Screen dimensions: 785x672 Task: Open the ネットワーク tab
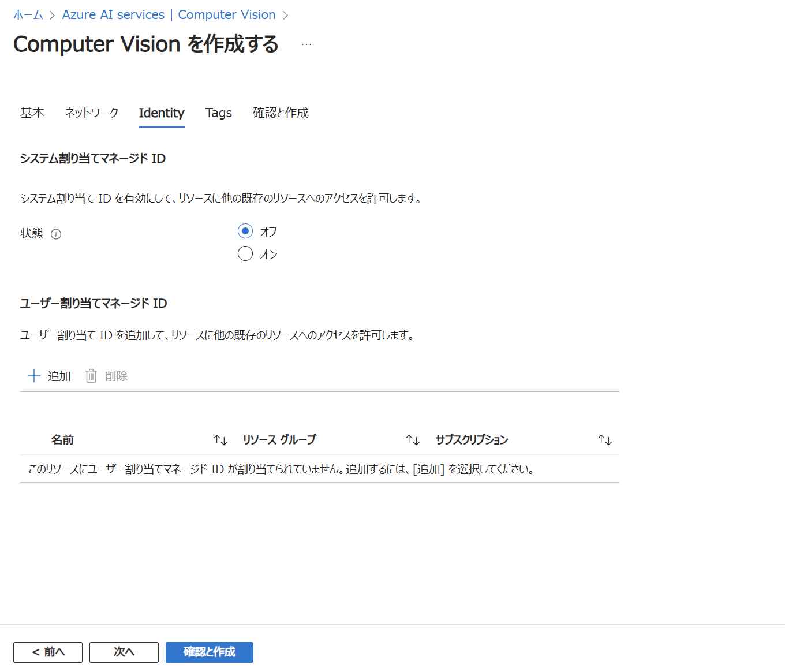[92, 113]
